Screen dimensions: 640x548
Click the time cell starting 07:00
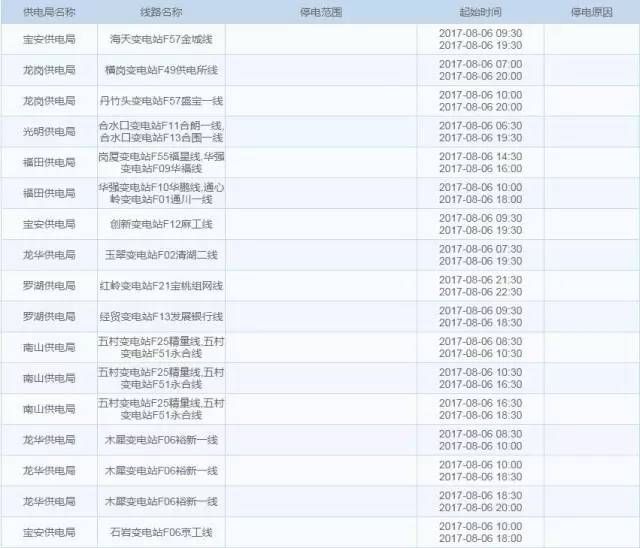[x=480, y=70]
